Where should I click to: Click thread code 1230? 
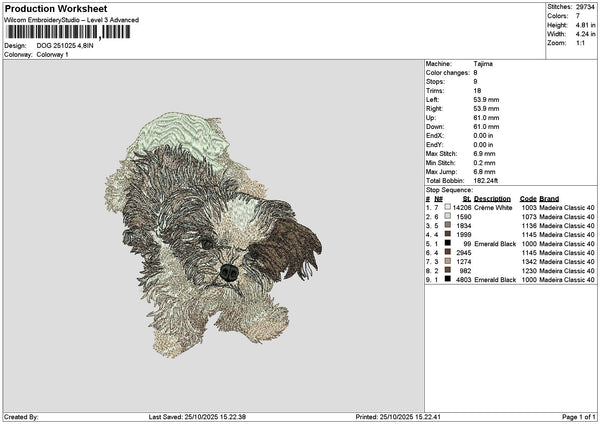pos(529,271)
